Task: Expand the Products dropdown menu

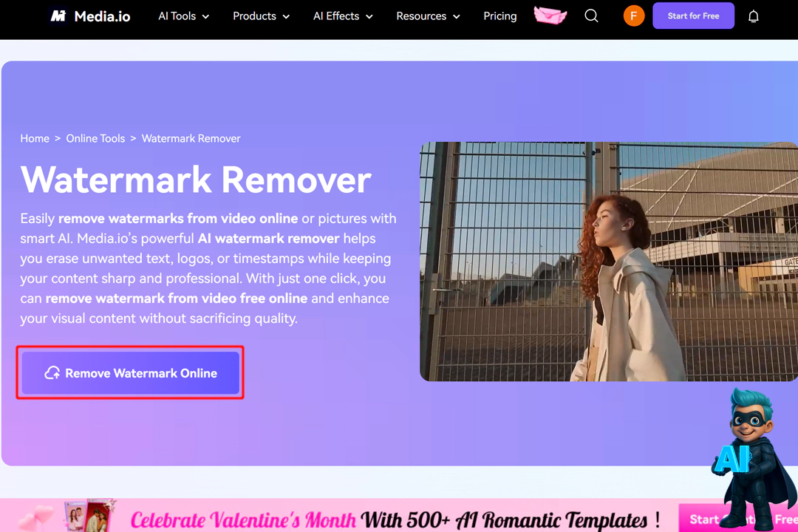Action: [261, 16]
